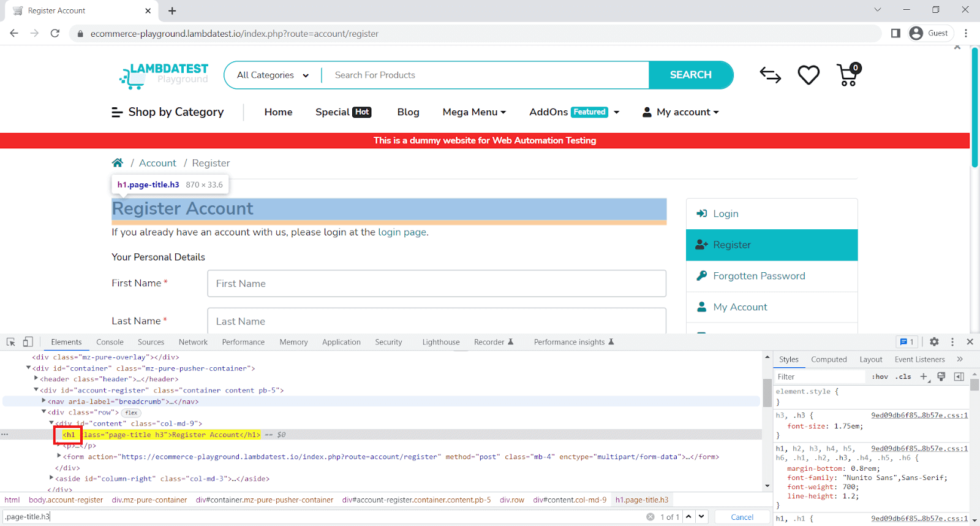Switch to the Console tab
Viewport: 980px width, 526px height.
[110, 342]
